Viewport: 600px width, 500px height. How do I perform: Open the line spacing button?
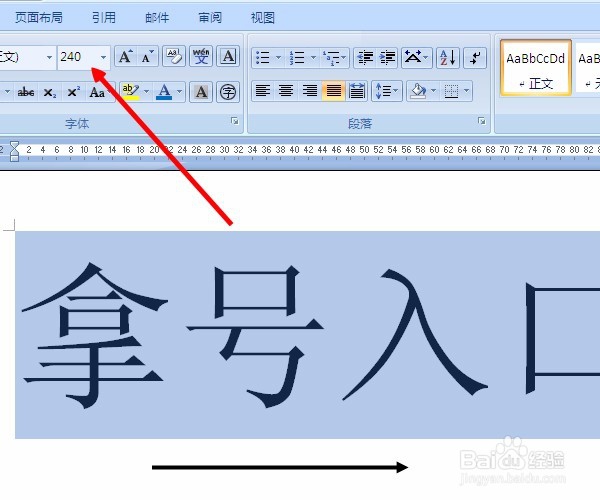pyautogui.click(x=387, y=91)
